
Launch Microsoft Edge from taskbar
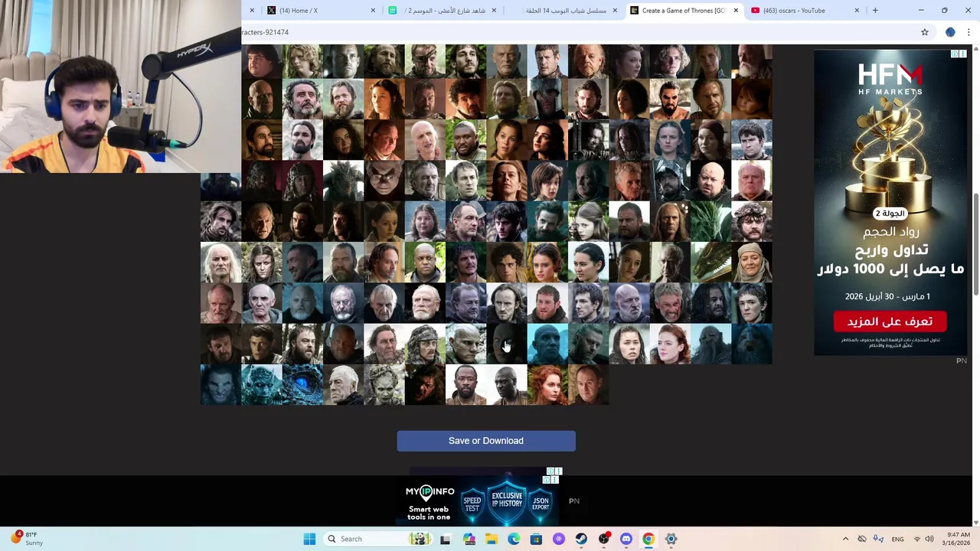tap(514, 539)
